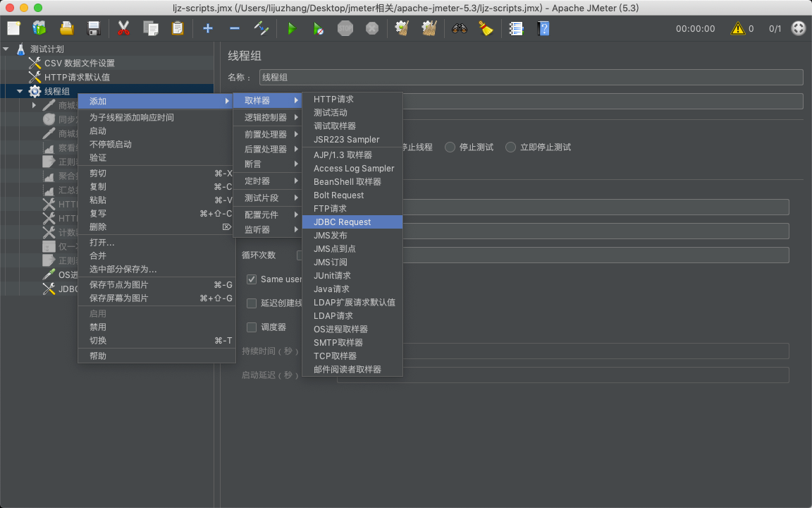Image resolution: width=812 pixels, height=508 pixels.
Task: Open the 前置处理器 submenu
Action: [x=267, y=134]
